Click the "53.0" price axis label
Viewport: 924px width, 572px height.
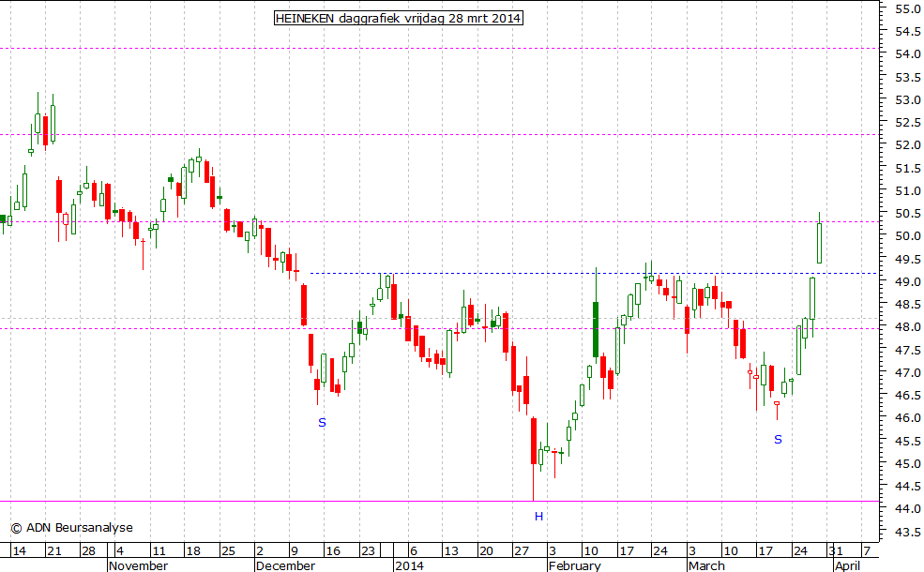pos(908,99)
